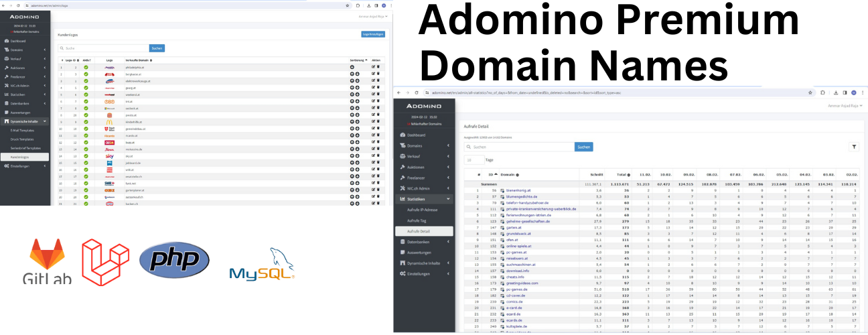This screenshot has width=868, height=335.
Task: Click the bookmark star in Kundenlogos browser
Action: [x=348, y=5]
